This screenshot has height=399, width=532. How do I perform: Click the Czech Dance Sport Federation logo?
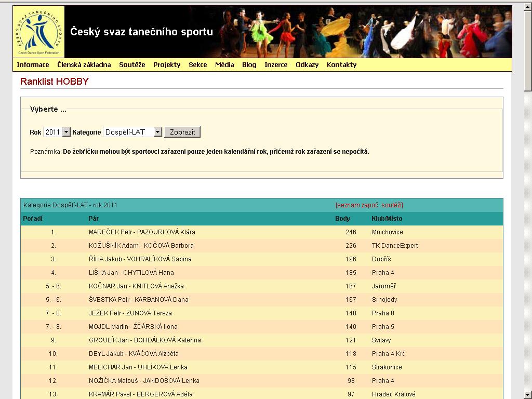(x=38, y=32)
